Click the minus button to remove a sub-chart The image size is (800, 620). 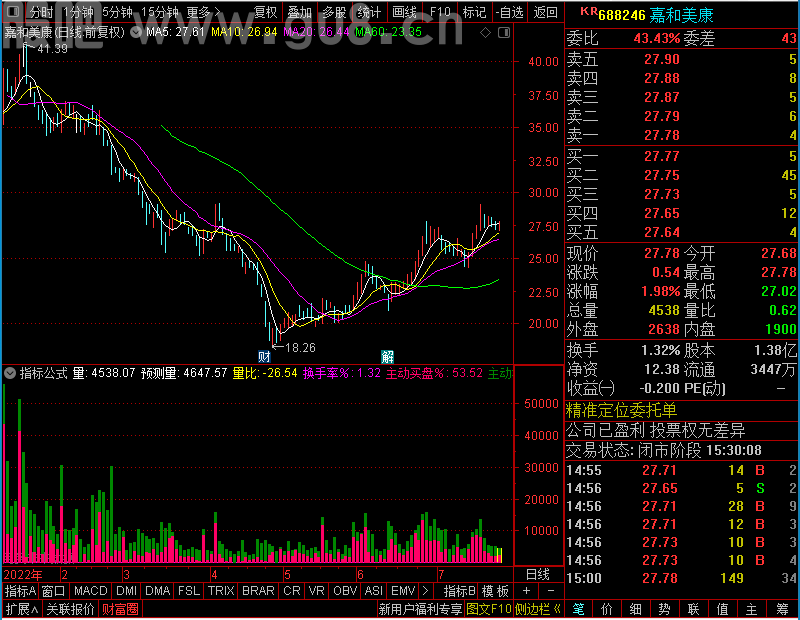[551, 591]
